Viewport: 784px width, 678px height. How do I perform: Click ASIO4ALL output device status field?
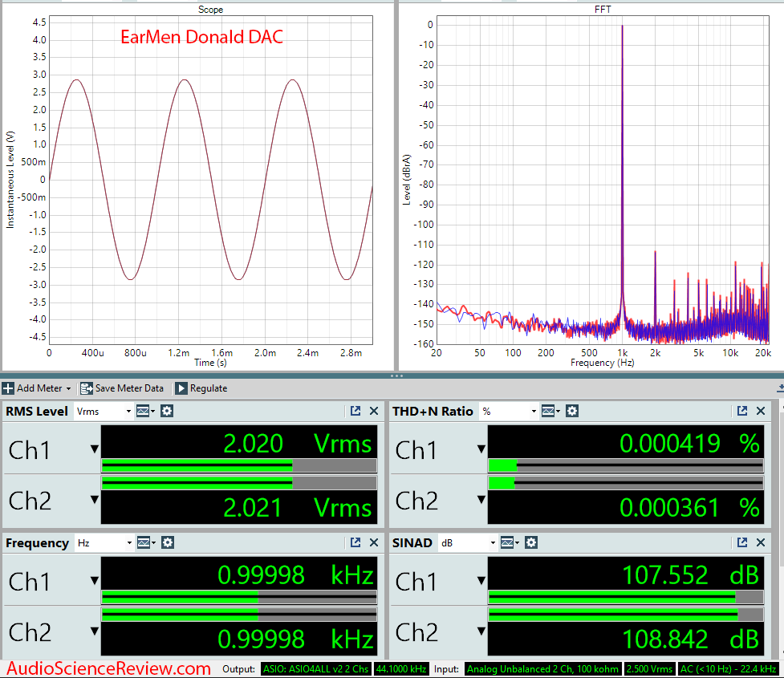pos(315,669)
